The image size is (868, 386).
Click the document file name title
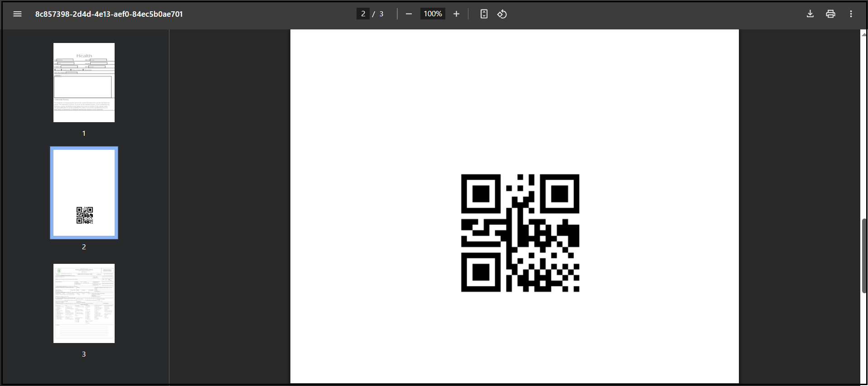click(x=109, y=14)
